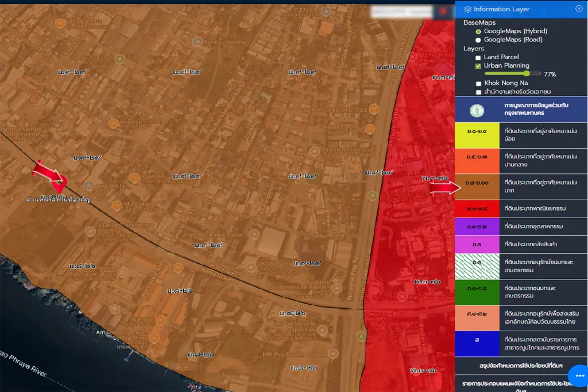
Task: Click the BIKEMATE place marker
Action: pyautogui.click(x=89, y=185)
